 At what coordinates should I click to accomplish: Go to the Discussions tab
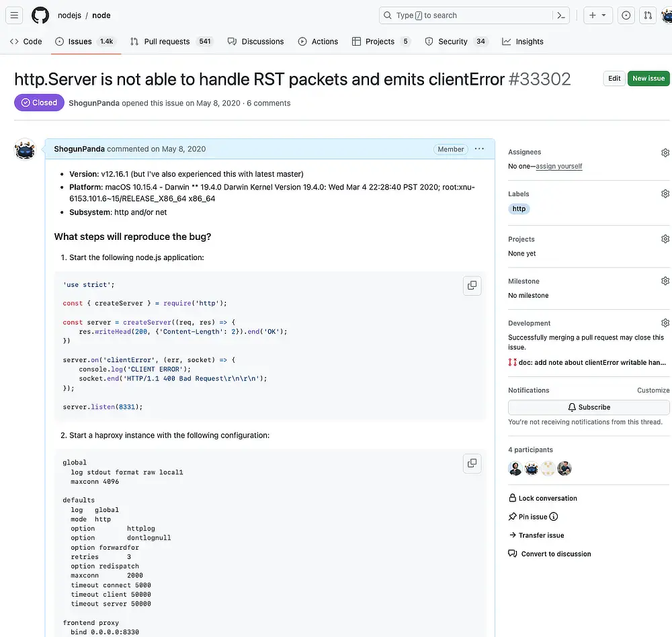(255, 42)
